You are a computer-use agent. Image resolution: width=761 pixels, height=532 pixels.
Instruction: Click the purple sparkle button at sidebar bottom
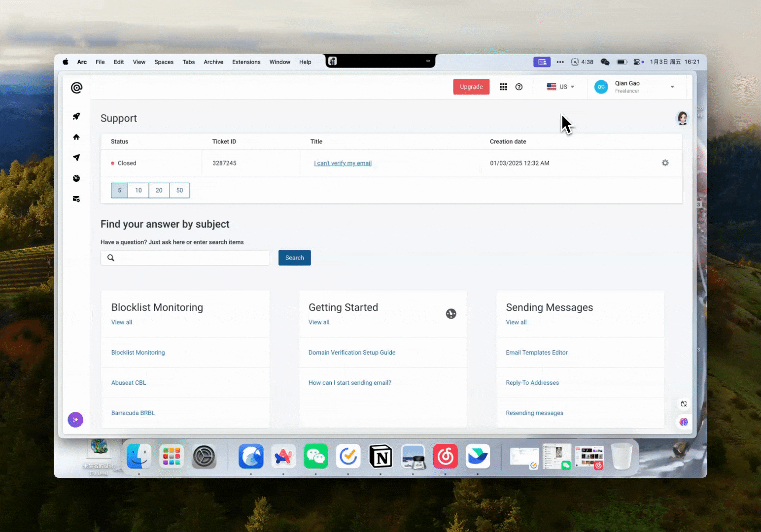click(75, 420)
